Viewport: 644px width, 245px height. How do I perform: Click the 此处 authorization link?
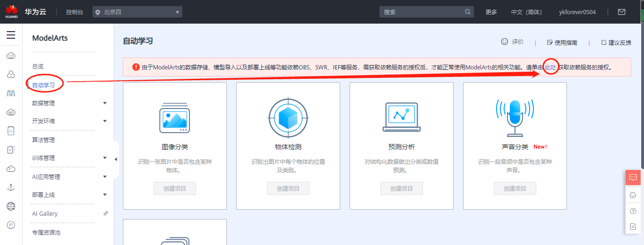550,67
